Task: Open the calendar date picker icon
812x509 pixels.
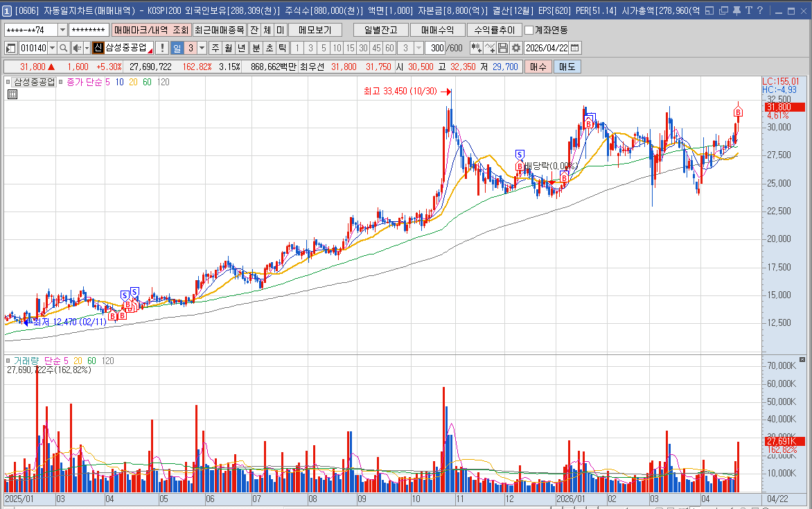Action: pyautogui.click(x=575, y=48)
